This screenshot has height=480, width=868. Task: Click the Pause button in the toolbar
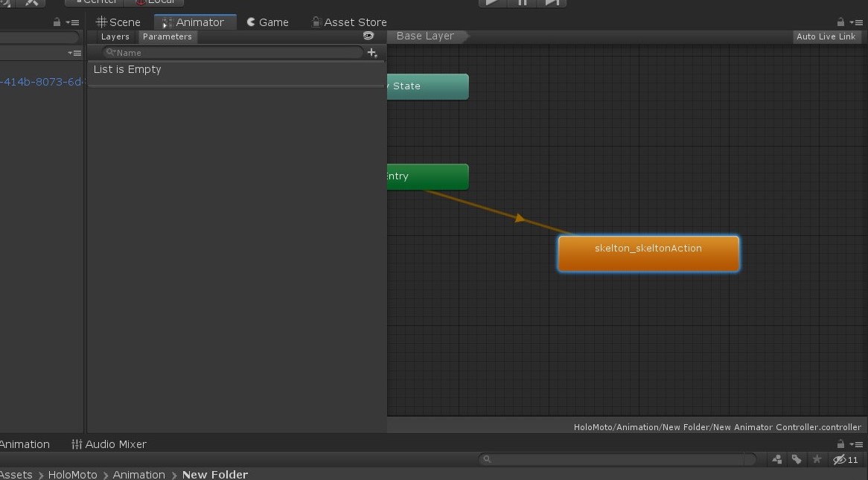click(522, 3)
